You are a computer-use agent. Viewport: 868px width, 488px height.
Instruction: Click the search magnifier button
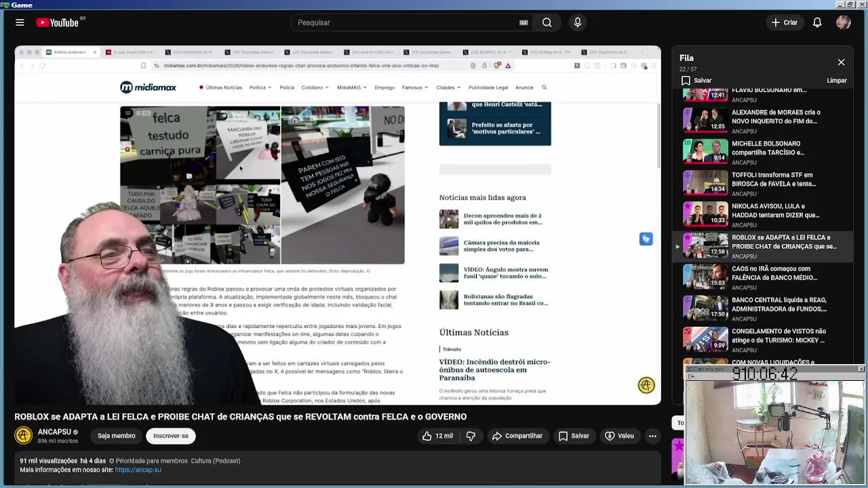547,22
